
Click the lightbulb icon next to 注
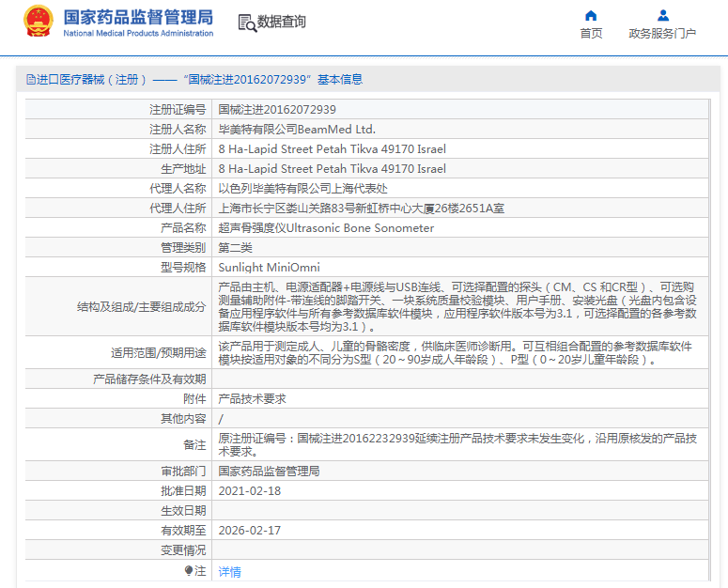(189, 570)
